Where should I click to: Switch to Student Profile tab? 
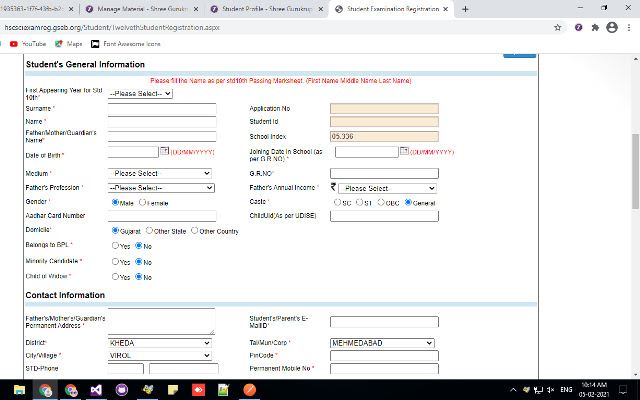tap(267, 9)
